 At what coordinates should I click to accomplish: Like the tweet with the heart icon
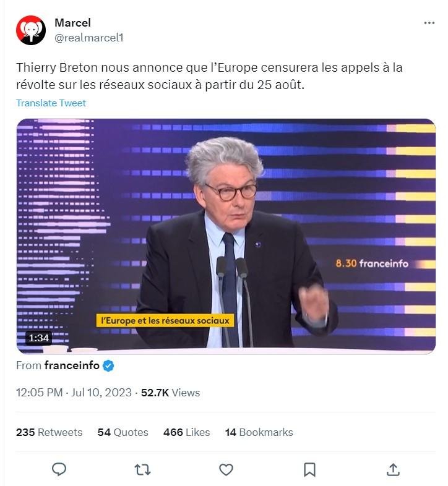tap(226, 469)
